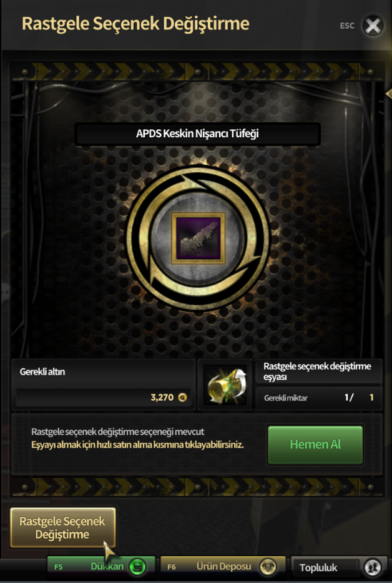Expand the side panel arrow at right edge
The height and width of the screenshot is (583, 392).
[x=389, y=94]
